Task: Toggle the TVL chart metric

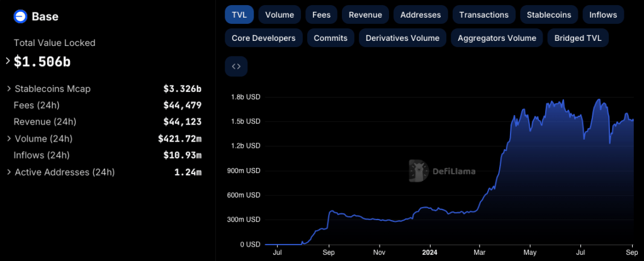Action: pos(239,14)
